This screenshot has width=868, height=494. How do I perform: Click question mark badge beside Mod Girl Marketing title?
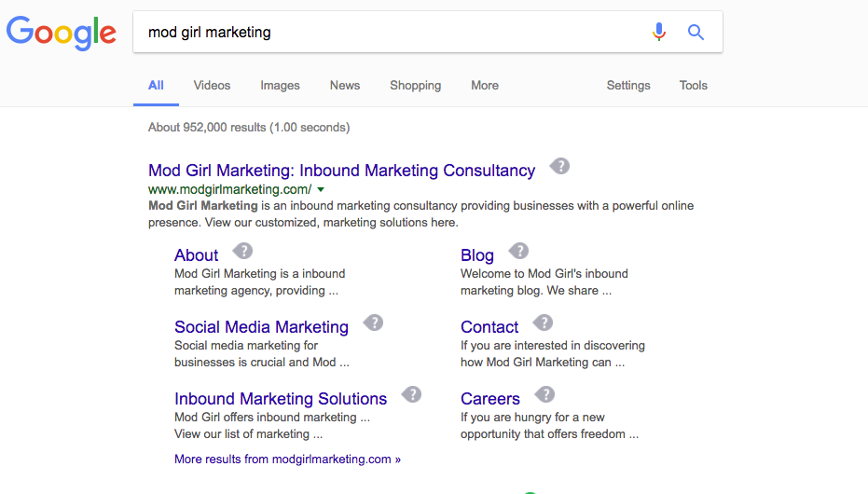click(559, 166)
